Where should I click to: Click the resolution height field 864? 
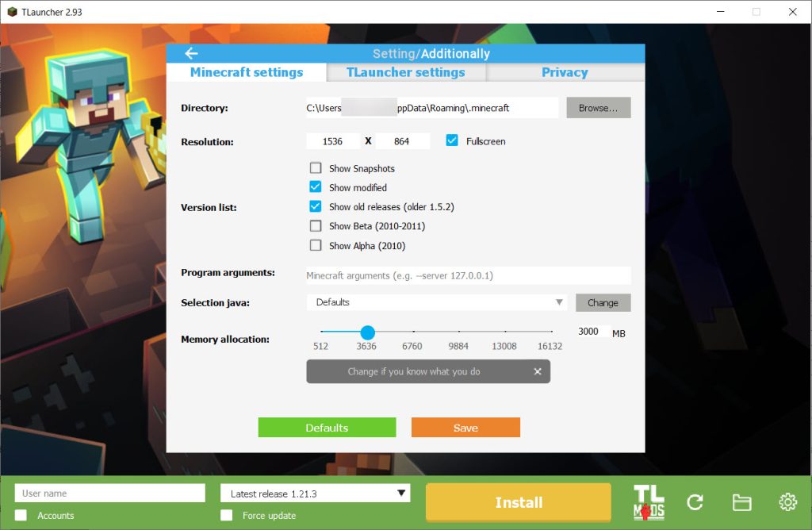point(402,141)
